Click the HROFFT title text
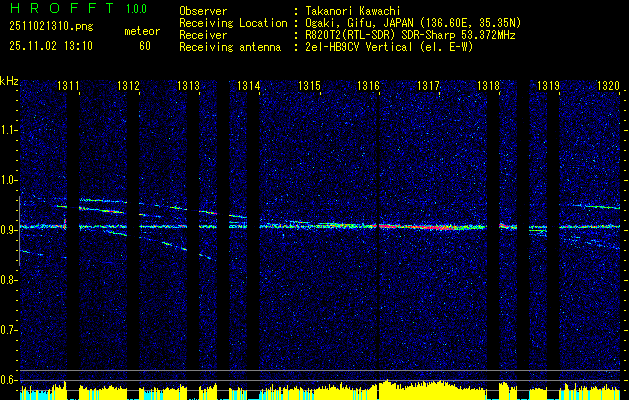The width and height of the screenshot is (629, 400). tap(62, 8)
